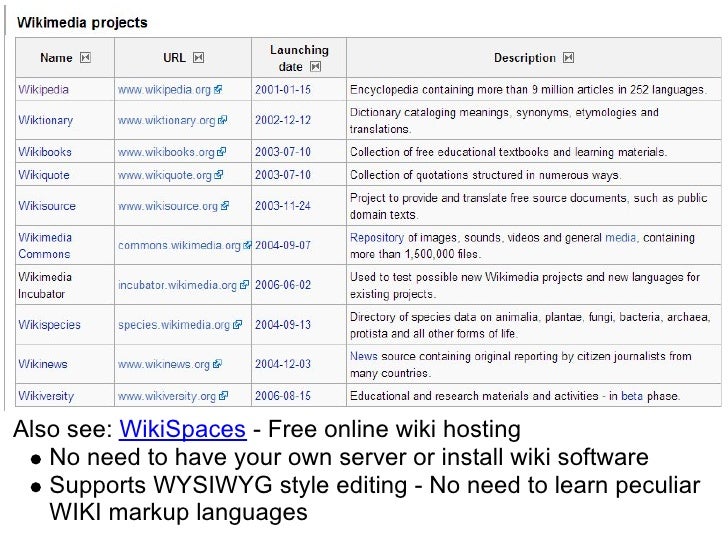Click external link icon beside species.wikimedia.org

pyautogui.click(x=237, y=325)
